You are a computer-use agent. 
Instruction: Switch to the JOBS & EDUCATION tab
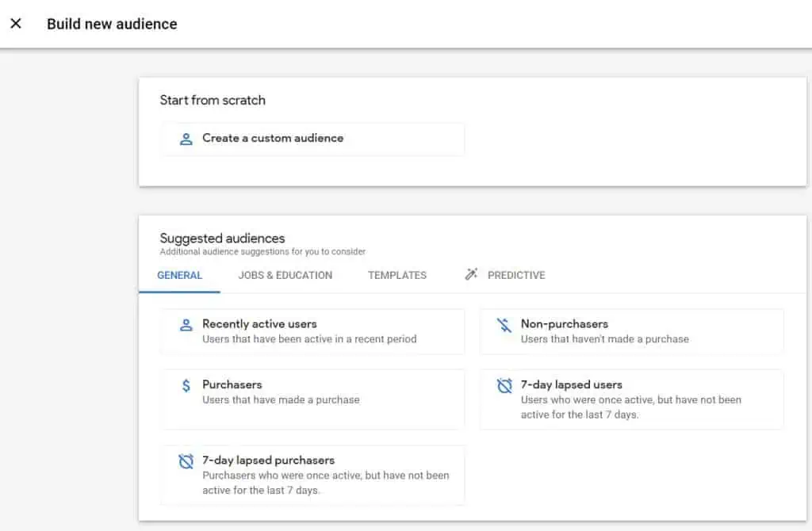coord(285,275)
